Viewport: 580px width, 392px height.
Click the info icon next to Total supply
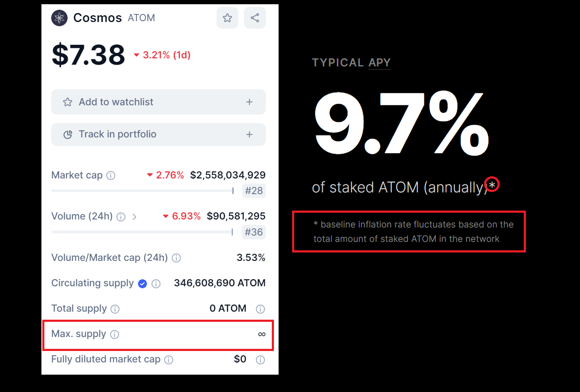coord(115,309)
